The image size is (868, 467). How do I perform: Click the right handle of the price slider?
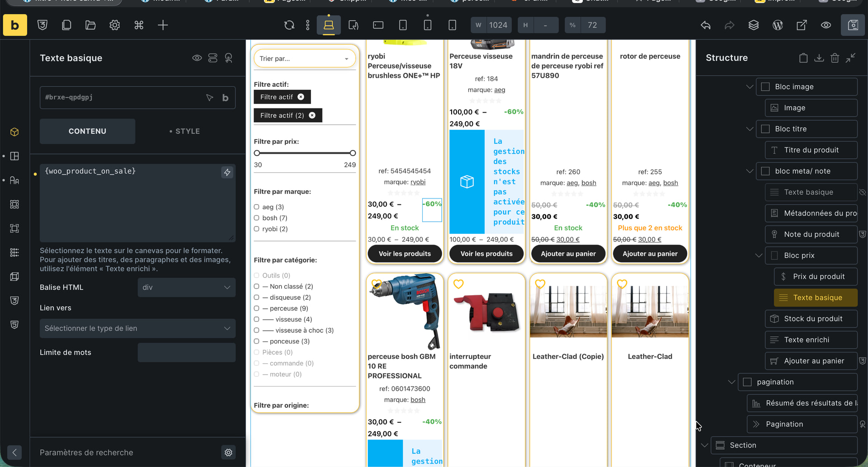(x=353, y=153)
